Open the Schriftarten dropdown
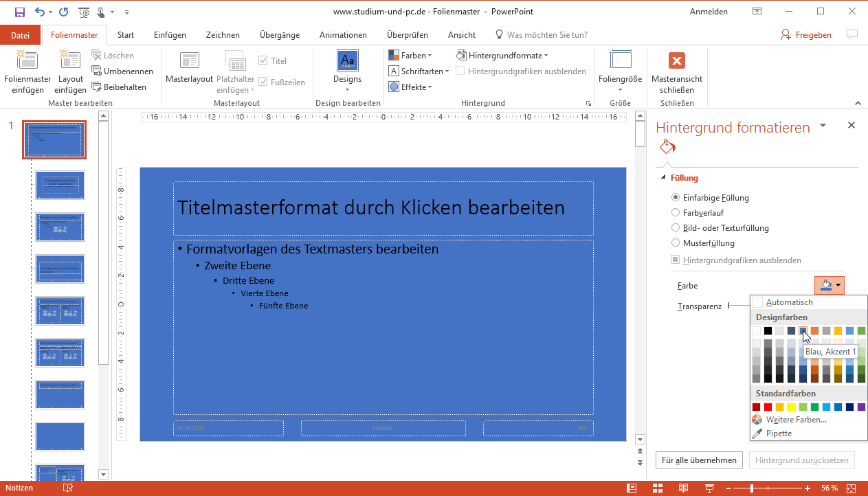 (419, 71)
